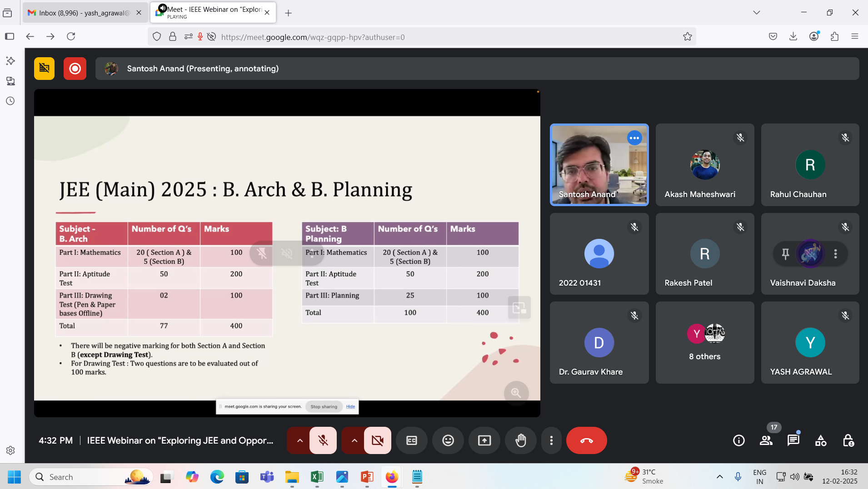868x489 pixels.
Task: Click the red recording indicator icon
Action: (75, 69)
